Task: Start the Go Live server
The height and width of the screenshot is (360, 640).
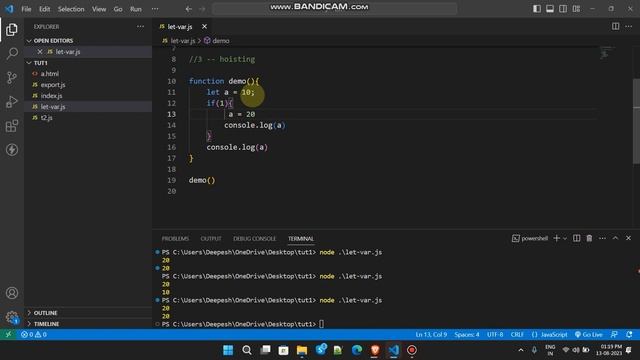Action: point(588,335)
